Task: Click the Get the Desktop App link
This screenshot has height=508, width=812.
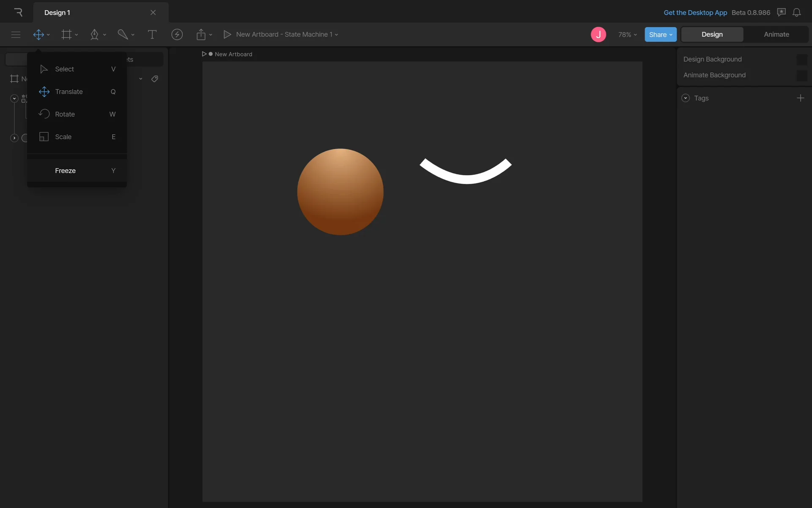Action: point(695,13)
